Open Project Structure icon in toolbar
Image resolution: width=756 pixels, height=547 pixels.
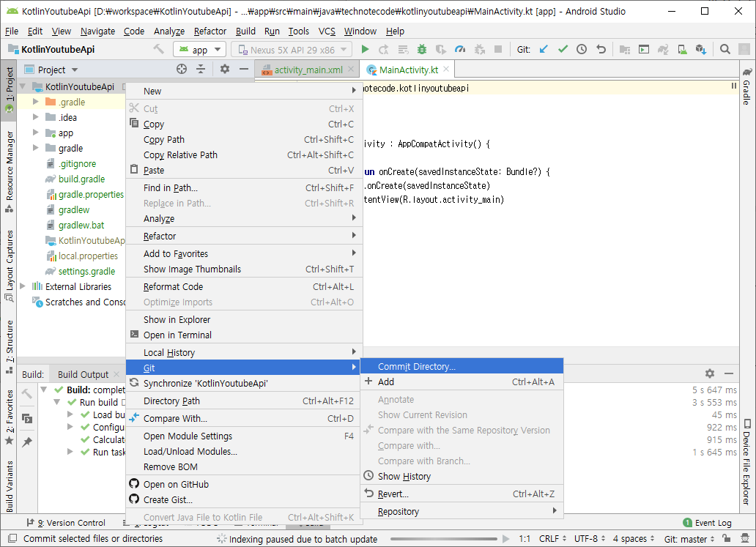point(625,49)
